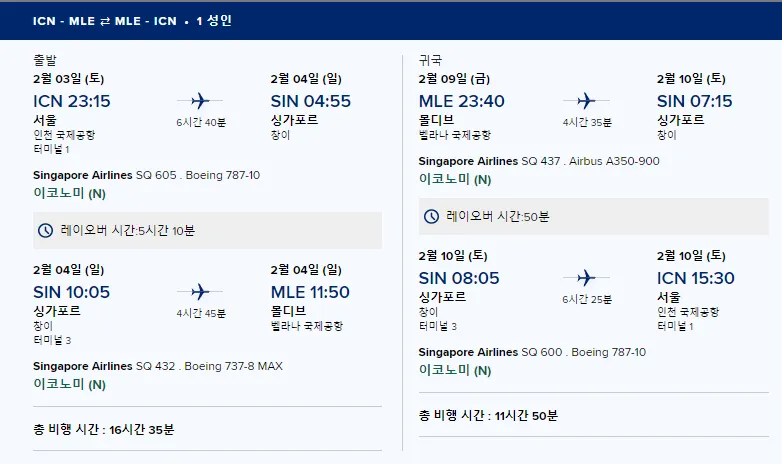Screen dimensions: 782x464
Task: Click the Singapore Airlines SQ 437 Airbus A350-900 text
Action: coord(539,161)
